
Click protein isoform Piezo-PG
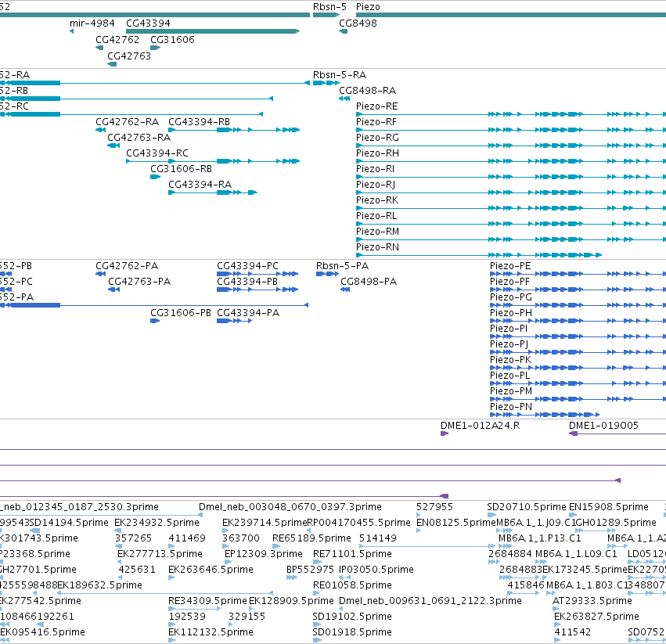511,297
